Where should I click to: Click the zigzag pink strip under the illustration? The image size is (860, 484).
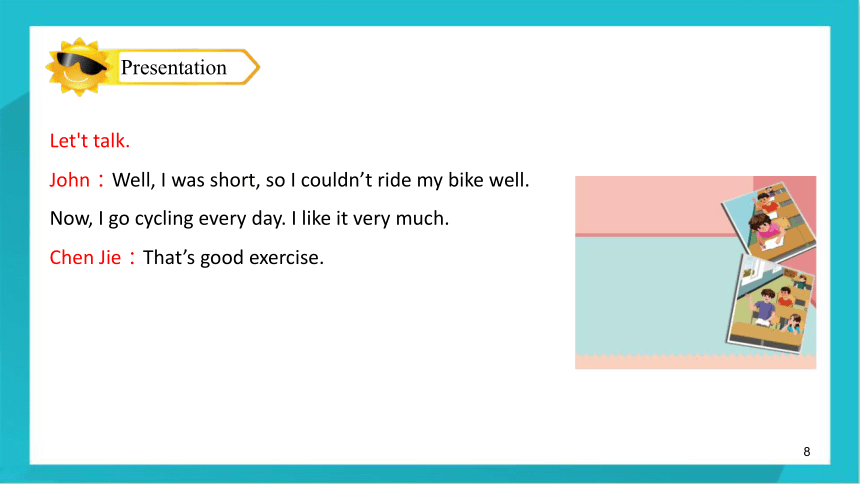tap(695, 362)
